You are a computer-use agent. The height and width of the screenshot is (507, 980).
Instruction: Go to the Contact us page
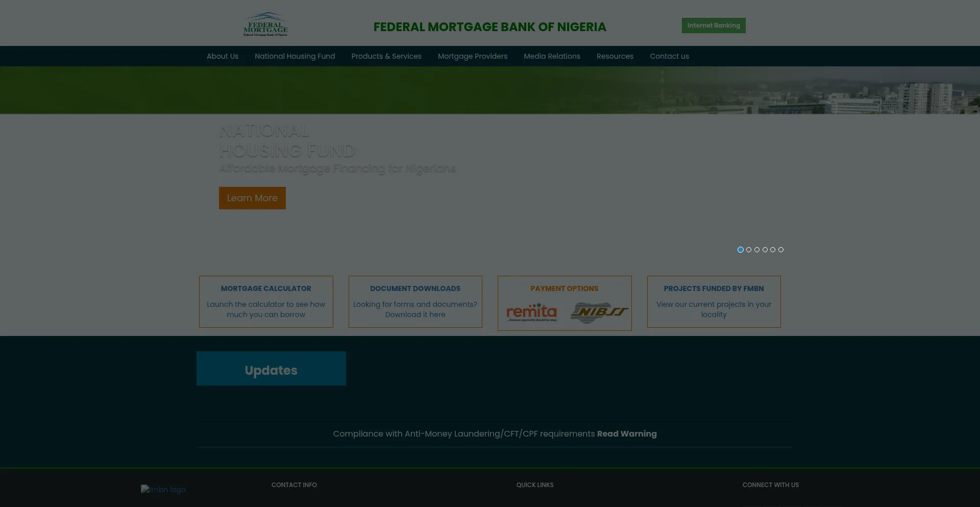click(669, 56)
